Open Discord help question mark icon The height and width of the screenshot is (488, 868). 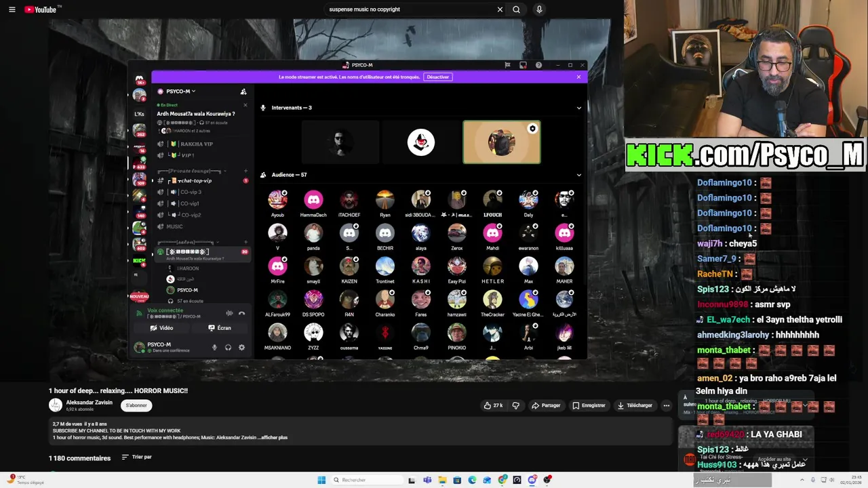[x=538, y=65]
